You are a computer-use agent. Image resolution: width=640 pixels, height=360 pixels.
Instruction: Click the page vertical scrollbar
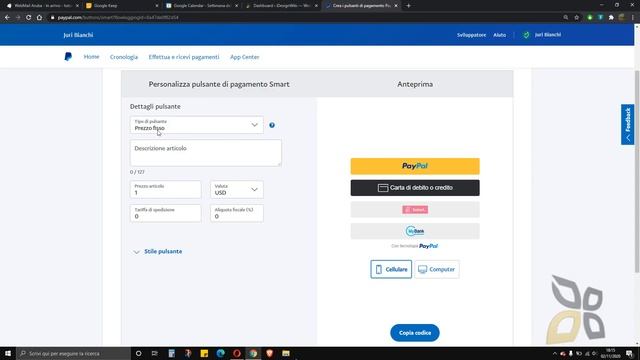click(637, 171)
